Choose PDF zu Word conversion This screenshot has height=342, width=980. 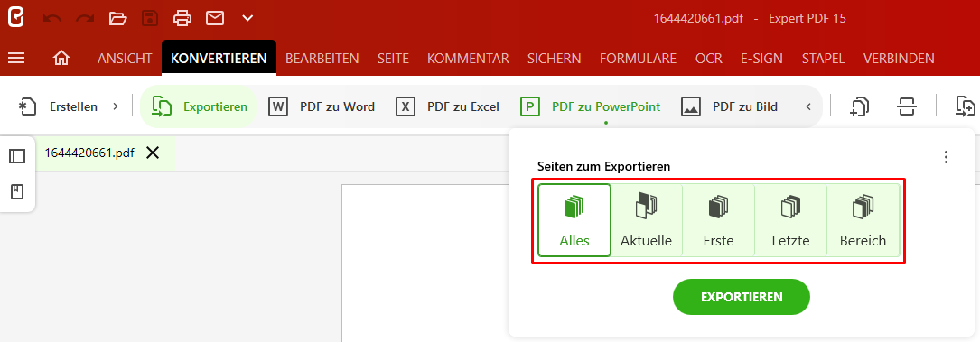pyautogui.click(x=322, y=106)
